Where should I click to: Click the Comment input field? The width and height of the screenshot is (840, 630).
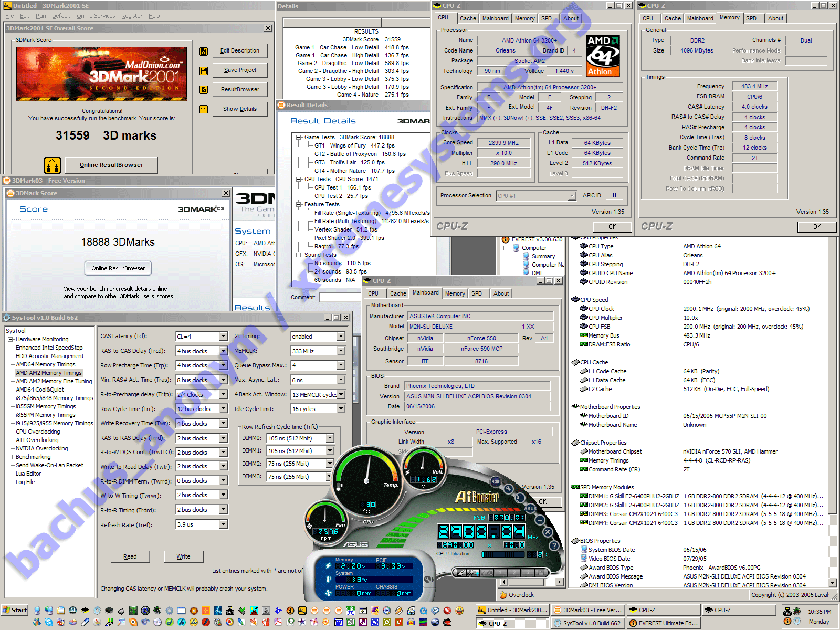tap(341, 298)
